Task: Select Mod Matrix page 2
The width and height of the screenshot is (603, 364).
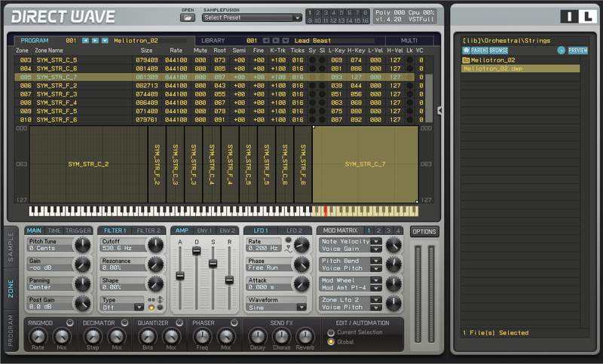Action: click(x=378, y=231)
